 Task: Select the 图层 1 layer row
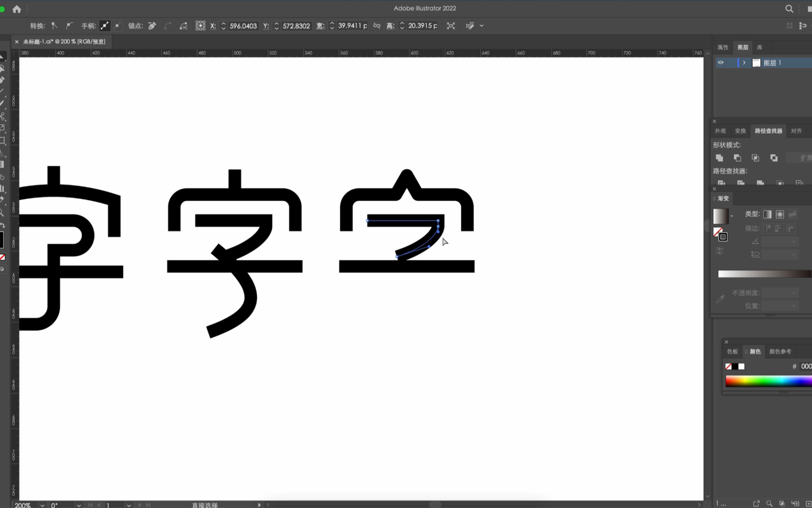click(763, 63)
